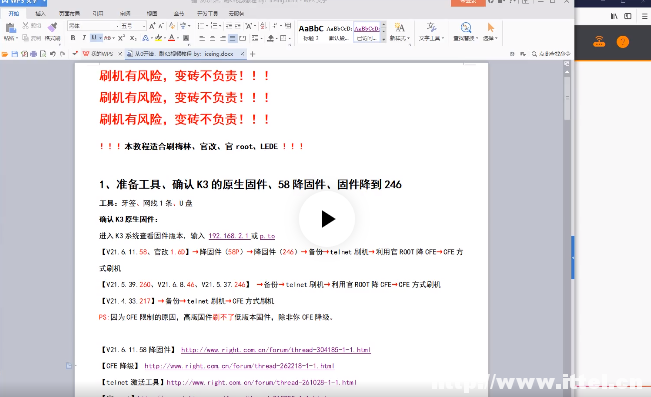Undo last action with undo arrow

pyautogui.click(x=53, y=54)
